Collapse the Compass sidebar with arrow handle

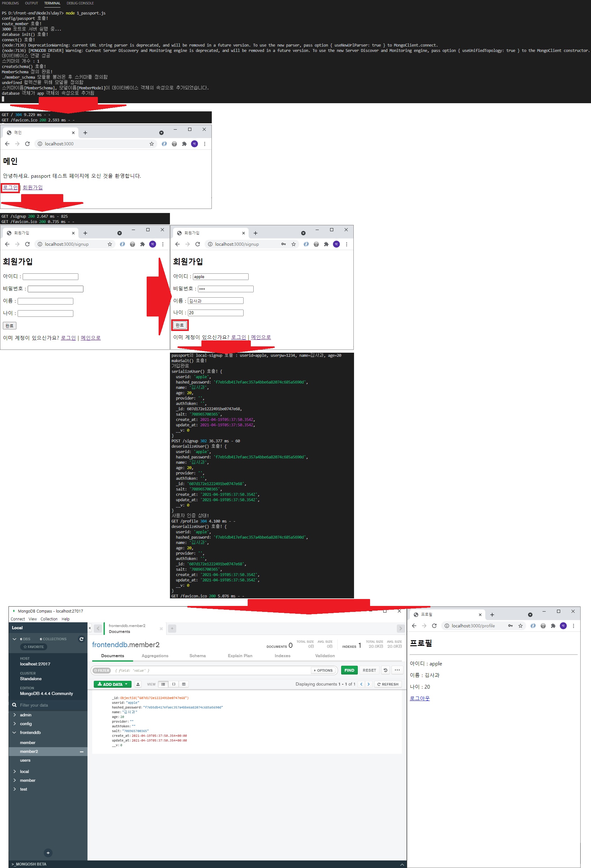[90, 628]
